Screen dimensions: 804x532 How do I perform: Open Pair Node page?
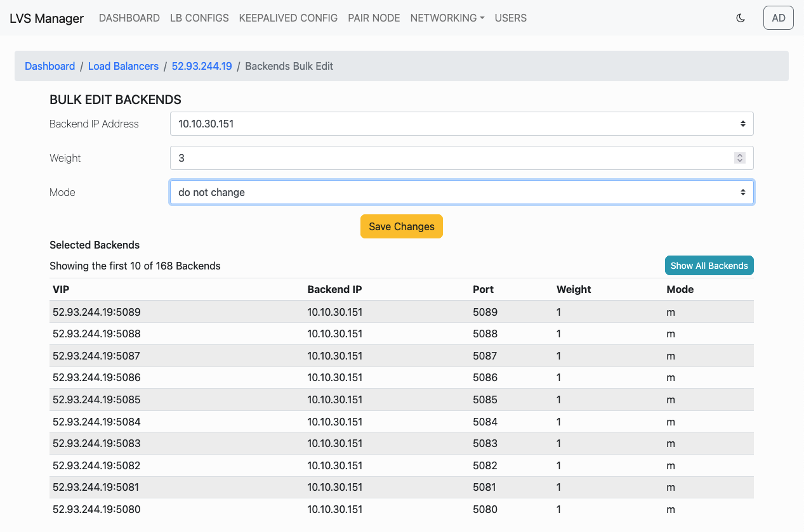pos(374,18)
